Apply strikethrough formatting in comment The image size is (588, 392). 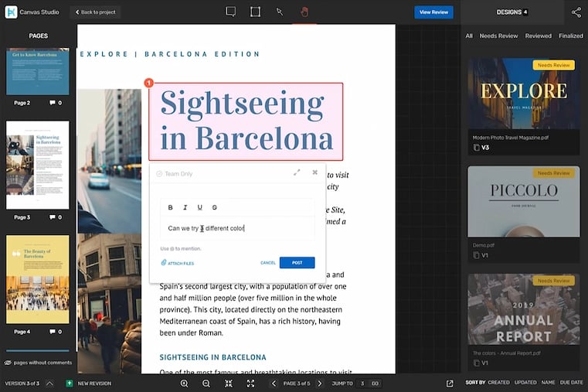[214, 207]
